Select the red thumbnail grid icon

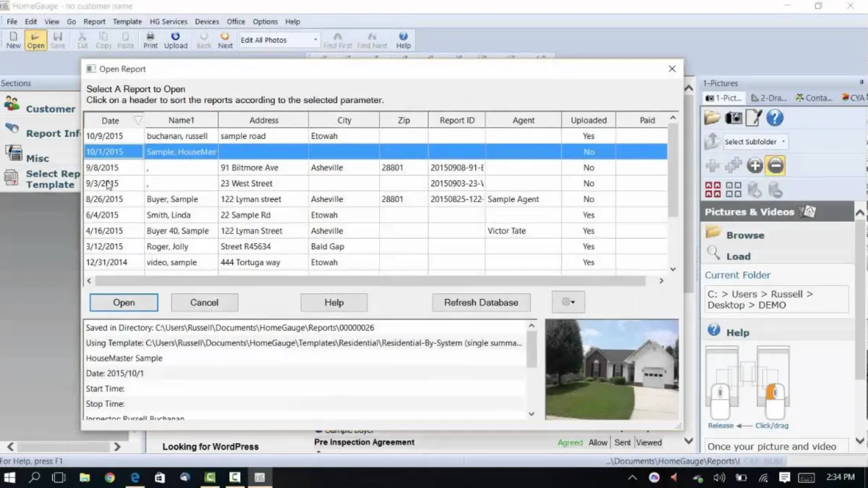coord(713,190)
